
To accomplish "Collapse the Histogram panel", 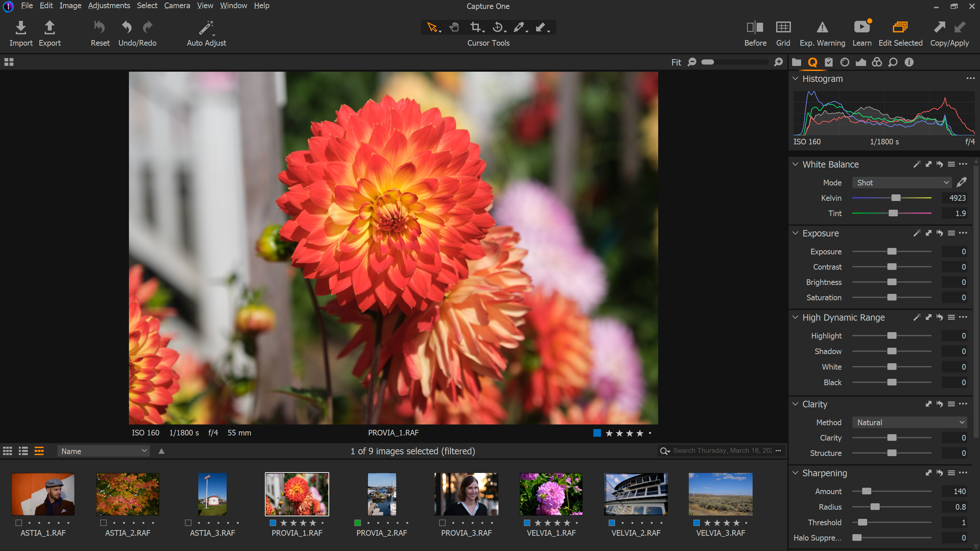I will 795,79.
